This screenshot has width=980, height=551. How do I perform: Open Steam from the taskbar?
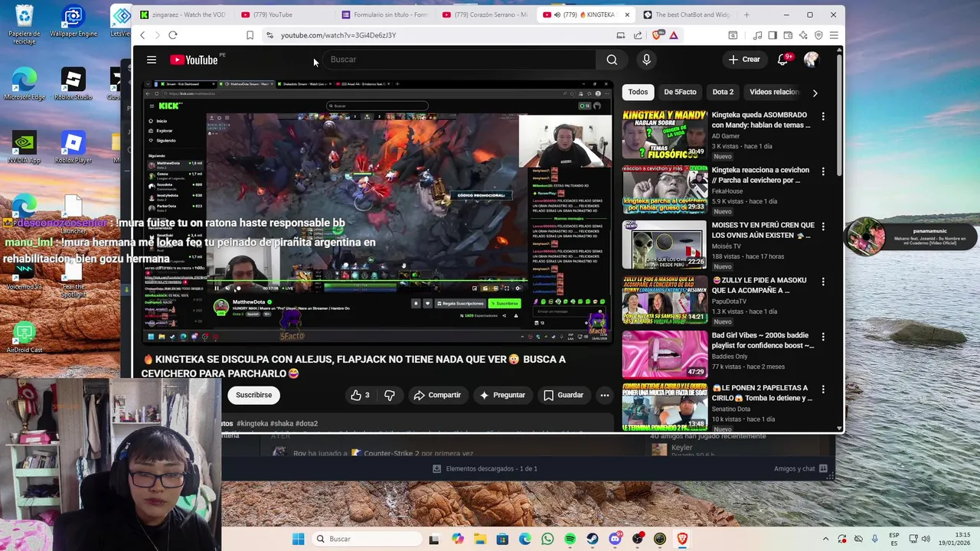click(593, 539)
